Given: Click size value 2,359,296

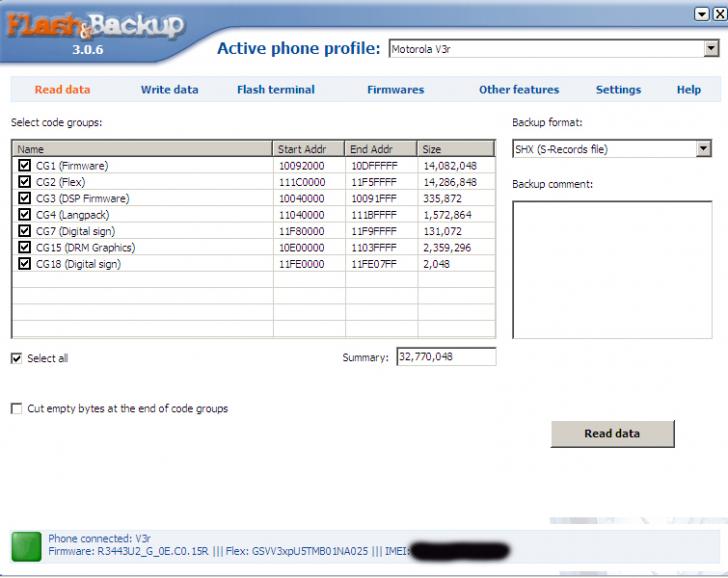Looking at the screenshot, I should tap(447, 247).
